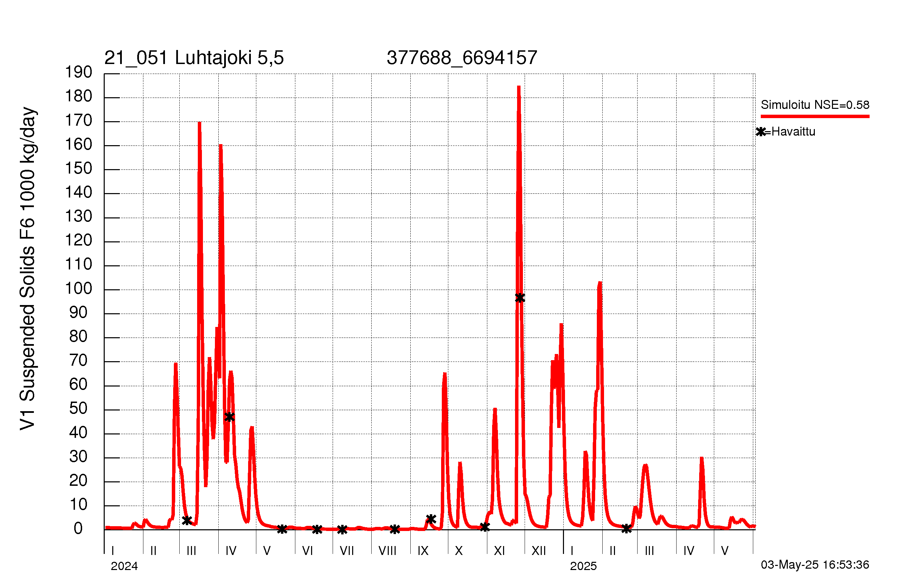Image resolution: width=924 pixels, height=582 pixels.
Task: Click the month label 'XI' on x-axis
Action: (x=499, y=551)
